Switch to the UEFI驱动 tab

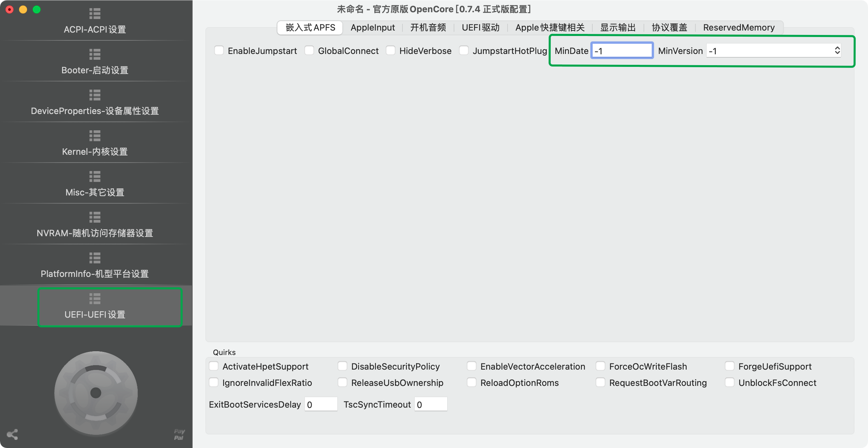tap(480, 27)
